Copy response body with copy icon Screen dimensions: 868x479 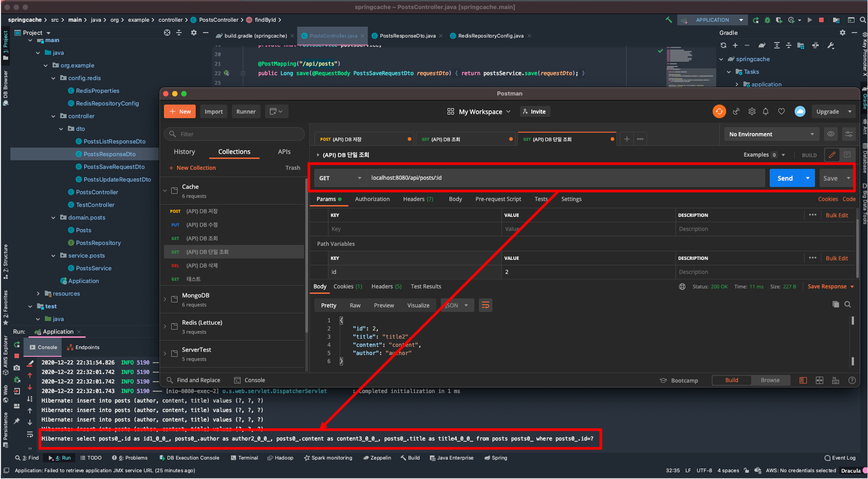tap(835, 304)
